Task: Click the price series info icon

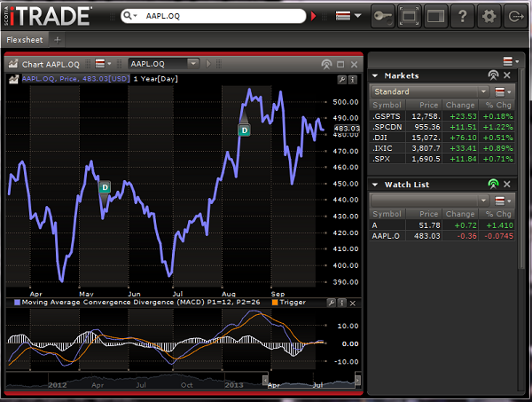Action: 353,80
